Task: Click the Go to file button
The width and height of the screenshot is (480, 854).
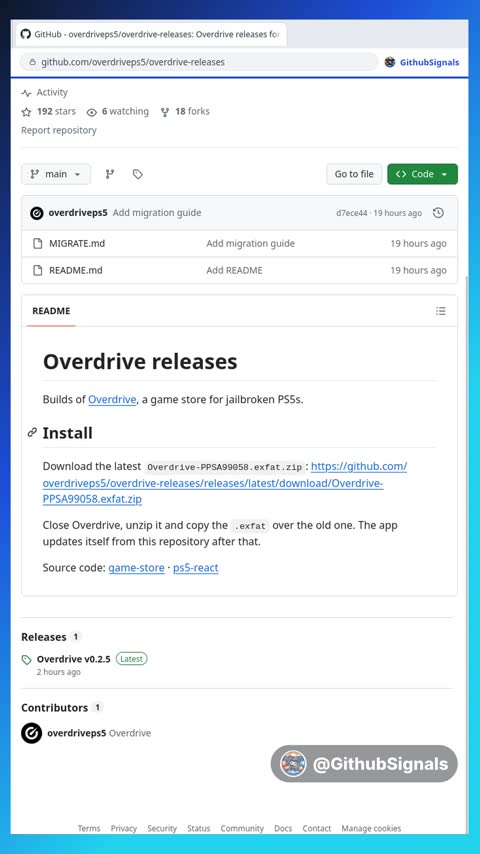Action: point(354,174)
